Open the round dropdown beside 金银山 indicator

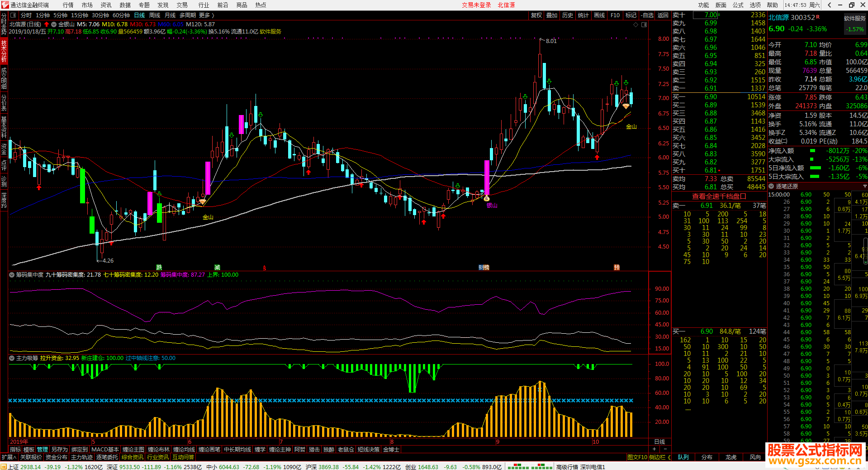54,24
